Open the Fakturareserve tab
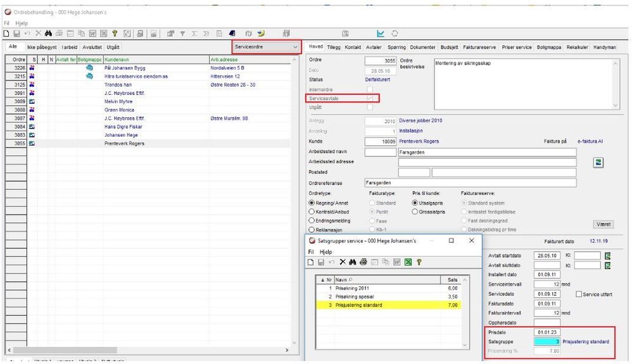The width and height of the screenshot is (632, 364). pyautogui.click(x=479, y=47)
